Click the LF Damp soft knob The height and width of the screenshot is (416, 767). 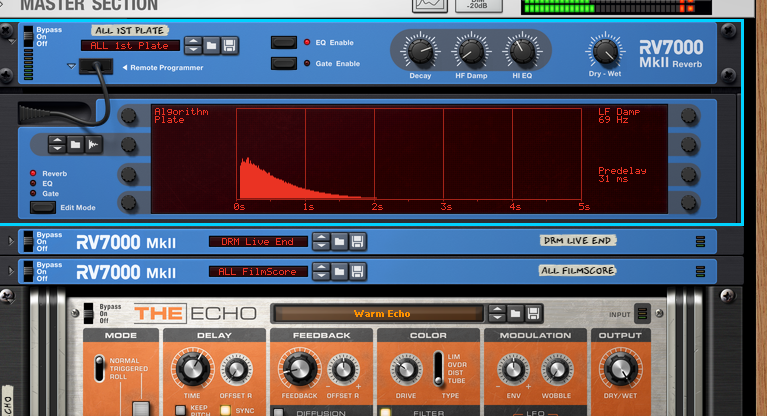pos(689,116)
